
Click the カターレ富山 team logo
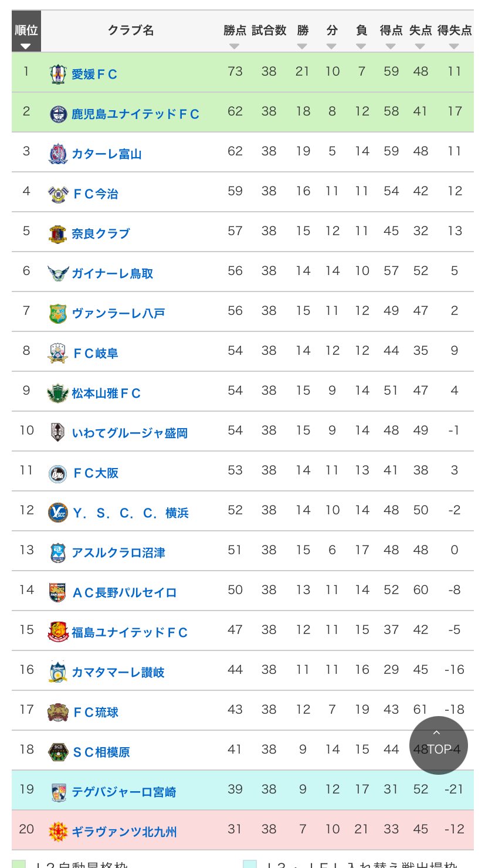(x=57, y=154)
